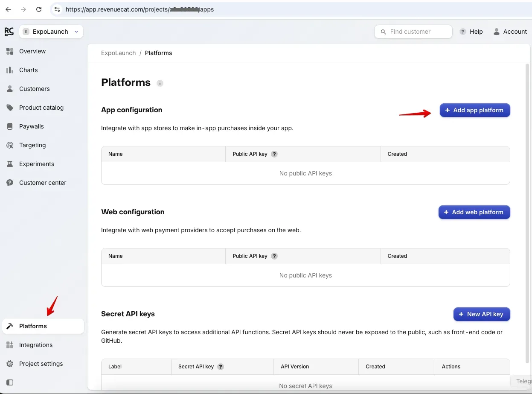The image size is (532, 394).
Task: Click the Platforms breadcrumb text
Action: [x=158, y=53]
